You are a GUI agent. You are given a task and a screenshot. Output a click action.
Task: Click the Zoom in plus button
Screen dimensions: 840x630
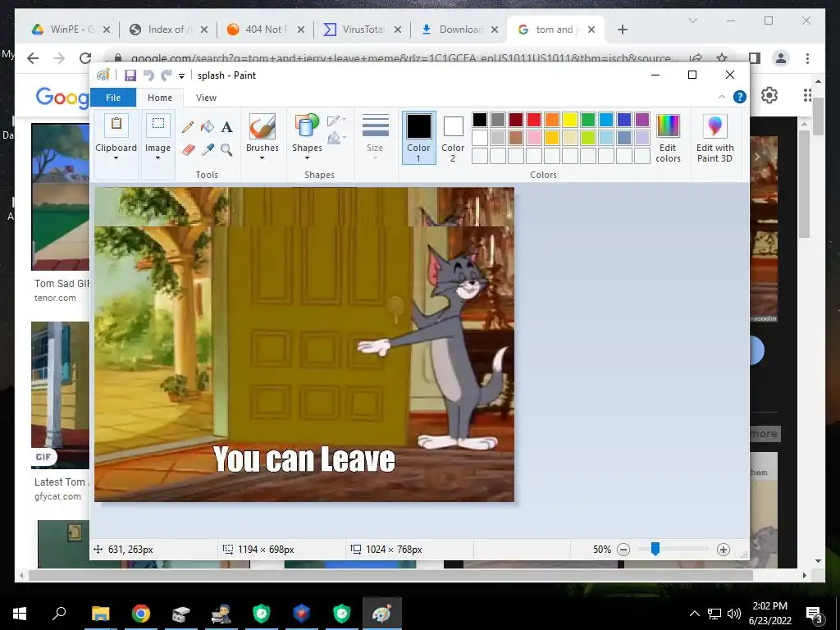[724, 550]
